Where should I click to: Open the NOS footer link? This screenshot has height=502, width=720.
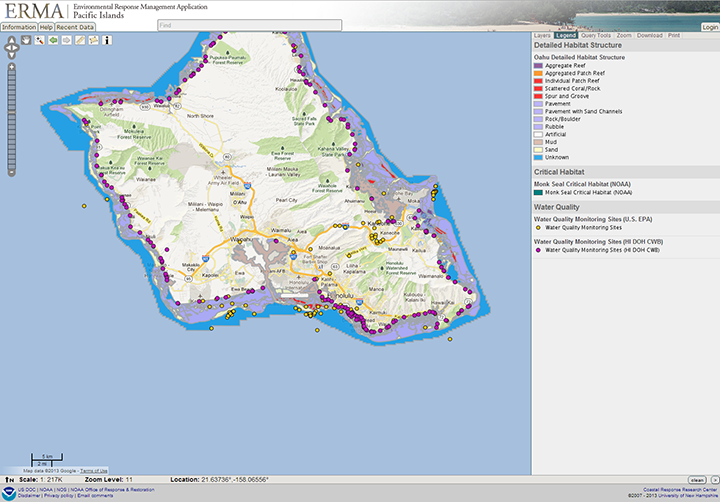click(62, 490)
